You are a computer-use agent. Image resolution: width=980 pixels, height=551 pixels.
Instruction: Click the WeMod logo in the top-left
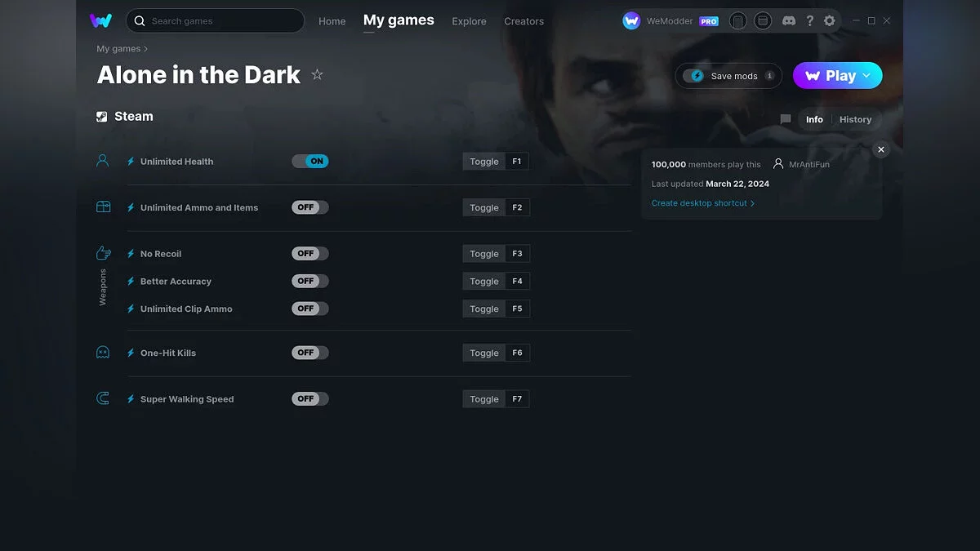click(100, 20)
